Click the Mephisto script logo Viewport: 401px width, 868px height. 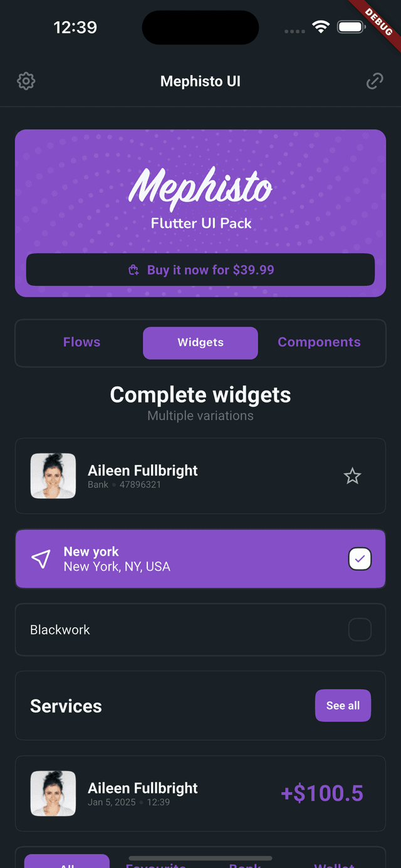(x=200, y=188)
